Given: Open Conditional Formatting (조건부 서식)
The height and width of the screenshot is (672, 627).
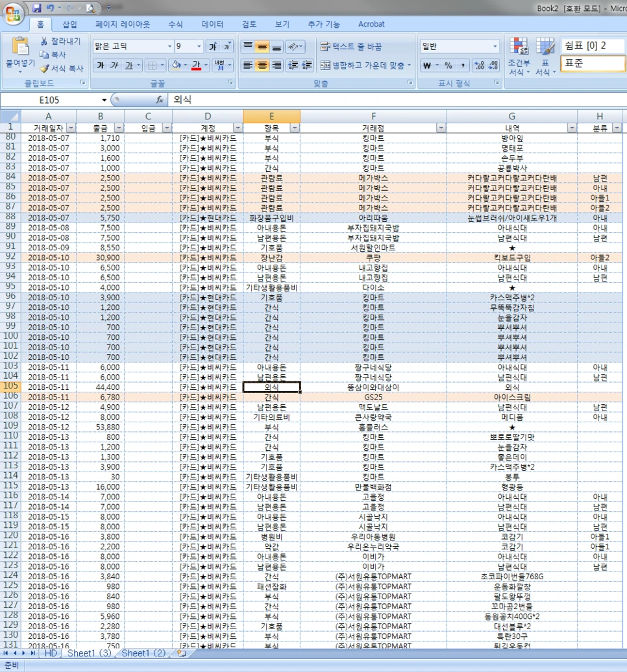Looking at the screenshot, I should pyautogui.click(x=519, y=56).
